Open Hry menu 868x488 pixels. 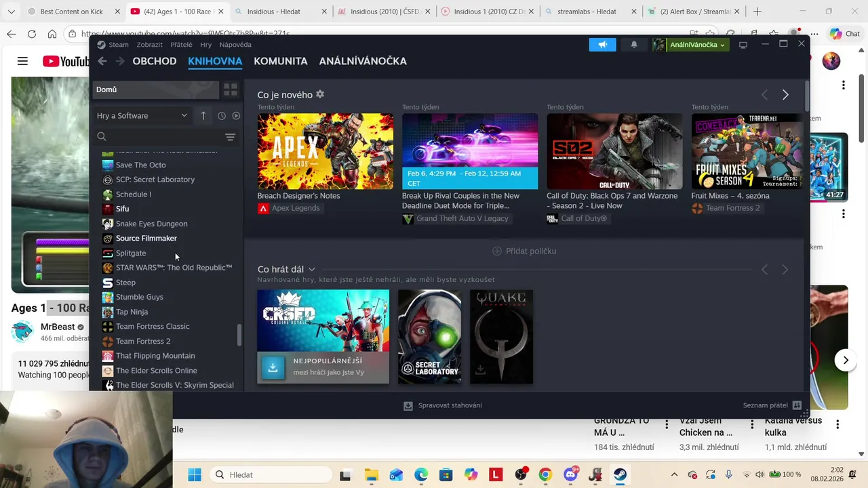[x=206, y=45]
